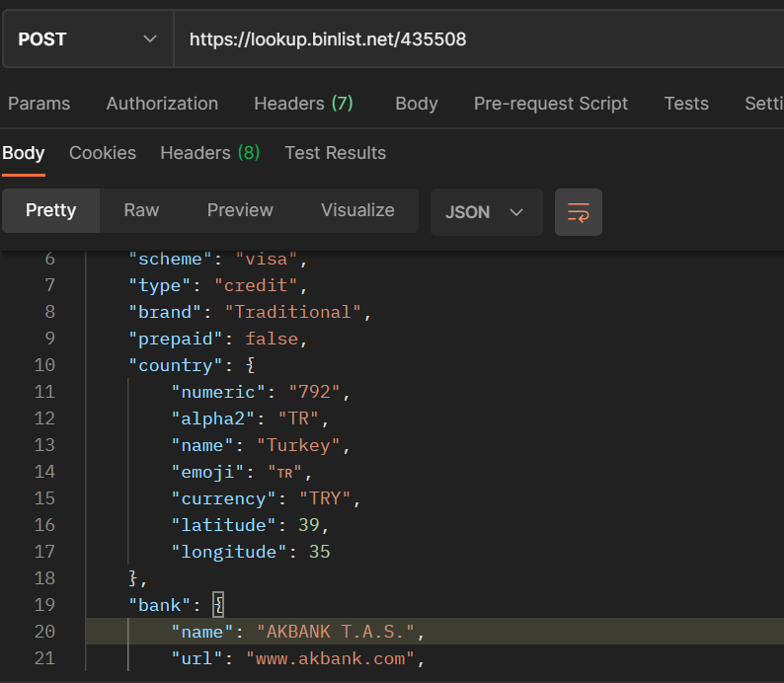
Task: Open the JSON format dropdown
Action: (x=487, y=212)
